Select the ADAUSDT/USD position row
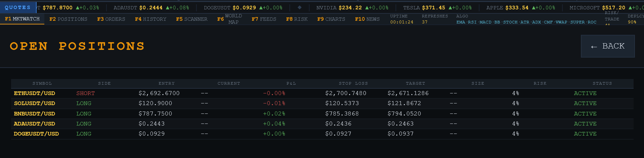This screenshot has width=644, height=158. click(x=322, y=124)
